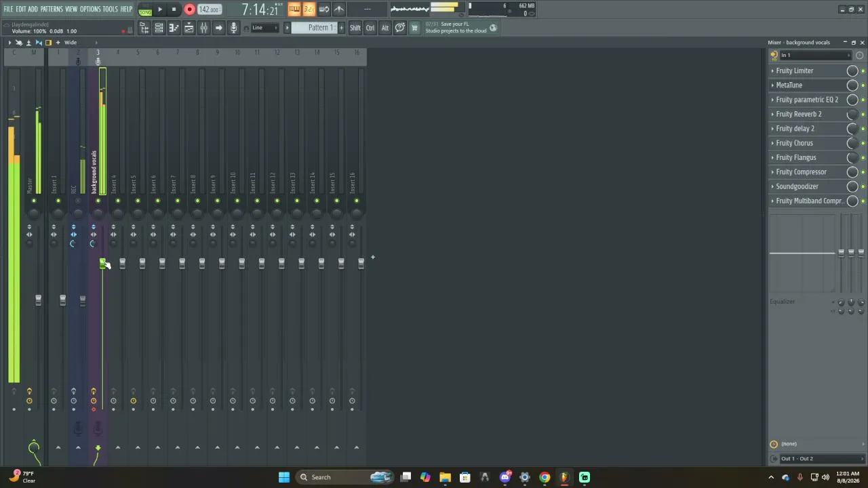Viewport: 868px width, 488px height.
Task: Click the shopping cart icon
Action: pyautogui.click(x=414, y=28)
